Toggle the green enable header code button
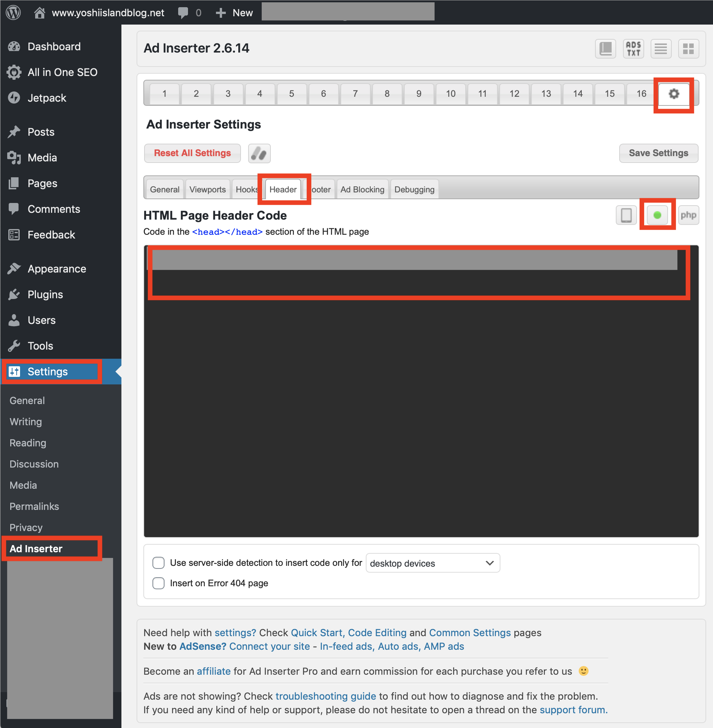Screen dimensions: 713x728 pos(657,215)
